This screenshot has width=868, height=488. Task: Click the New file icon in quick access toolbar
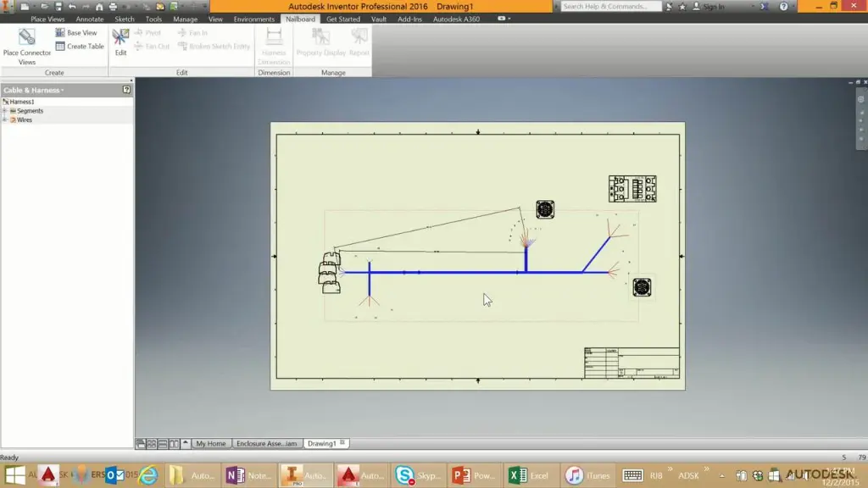[x=25, y=7]
